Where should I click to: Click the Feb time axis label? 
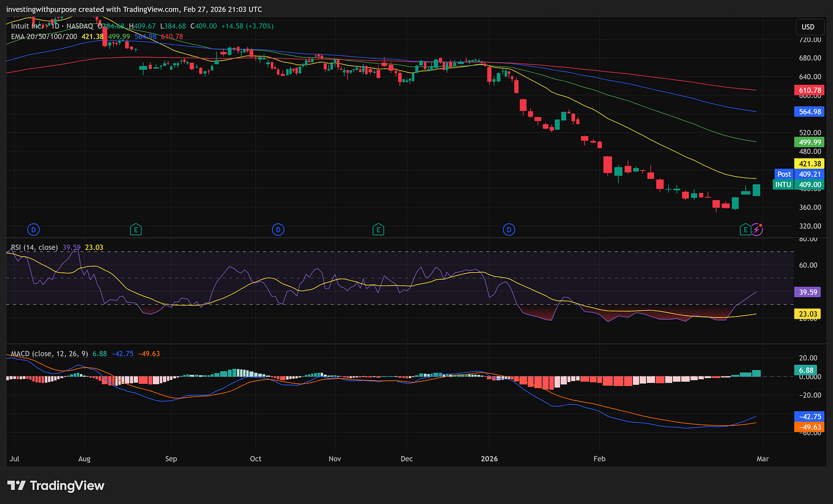(600, 459)
